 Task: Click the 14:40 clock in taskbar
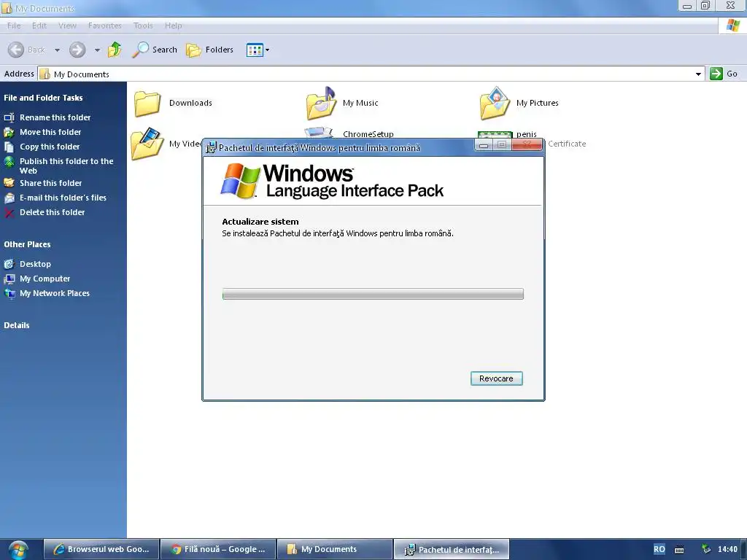click(727, 549)
